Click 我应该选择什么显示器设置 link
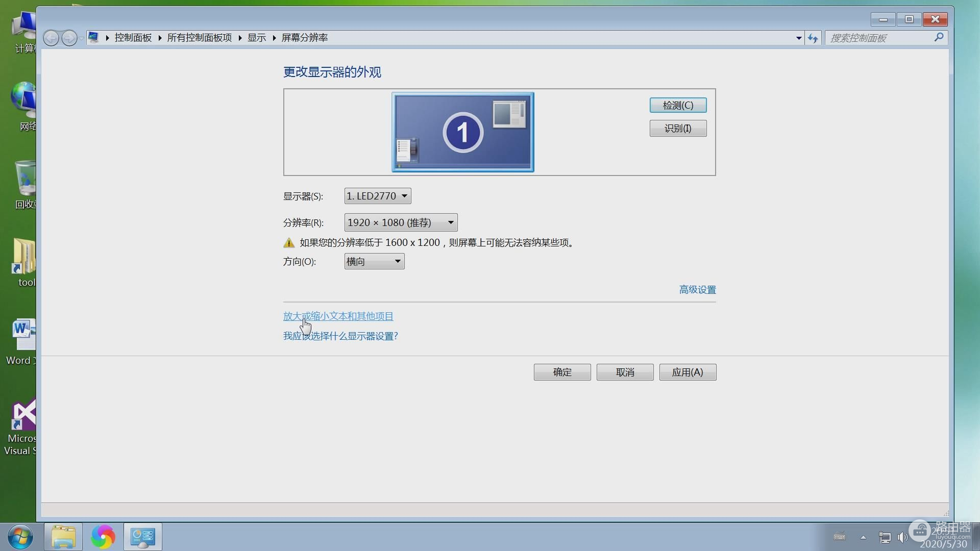The height and width of the screenshot is (551, 980). coord(340,336)
